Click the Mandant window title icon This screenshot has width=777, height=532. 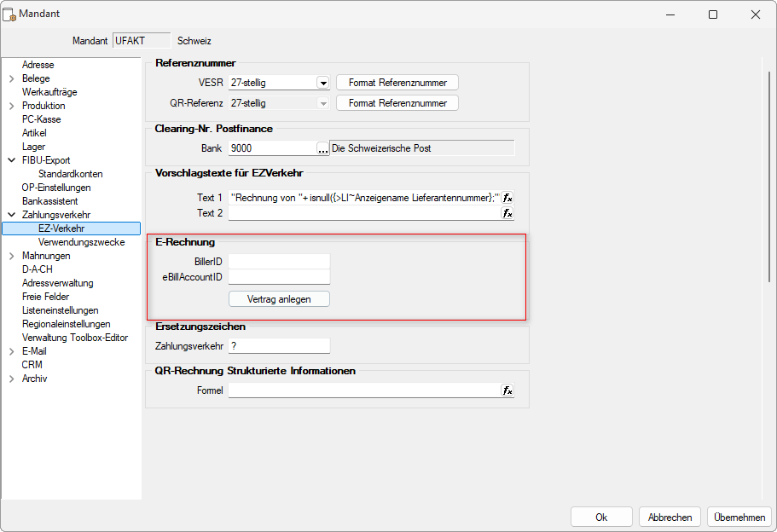tap(11, 14)
